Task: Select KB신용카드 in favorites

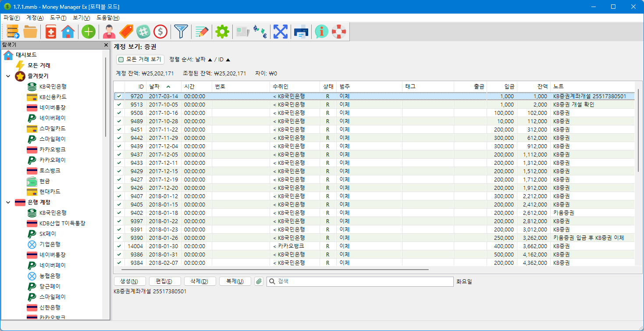Action: click(x=53, y=97)
